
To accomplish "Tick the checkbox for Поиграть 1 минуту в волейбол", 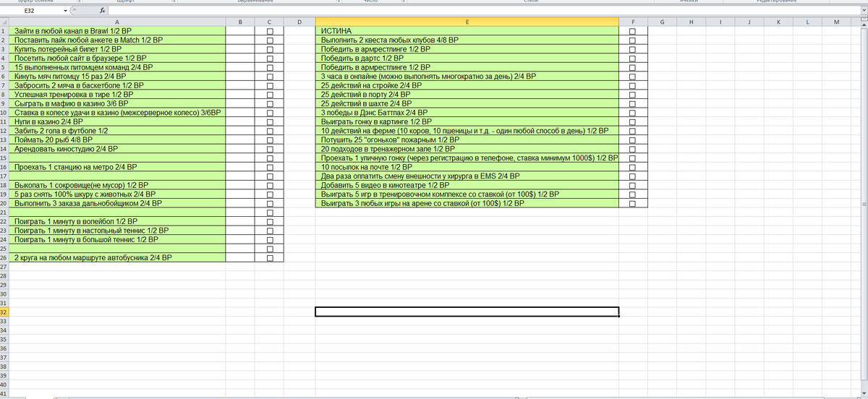I will point(270,221).
